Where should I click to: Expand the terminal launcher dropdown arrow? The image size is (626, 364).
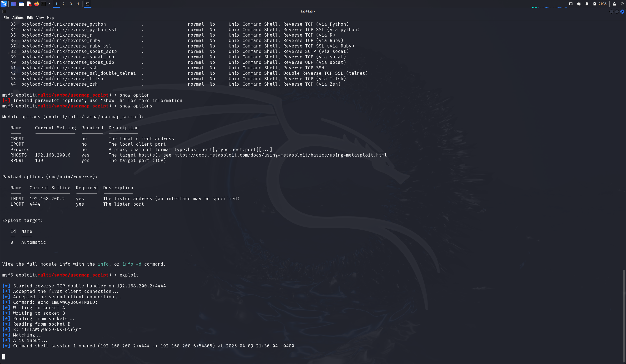(49, 4)
